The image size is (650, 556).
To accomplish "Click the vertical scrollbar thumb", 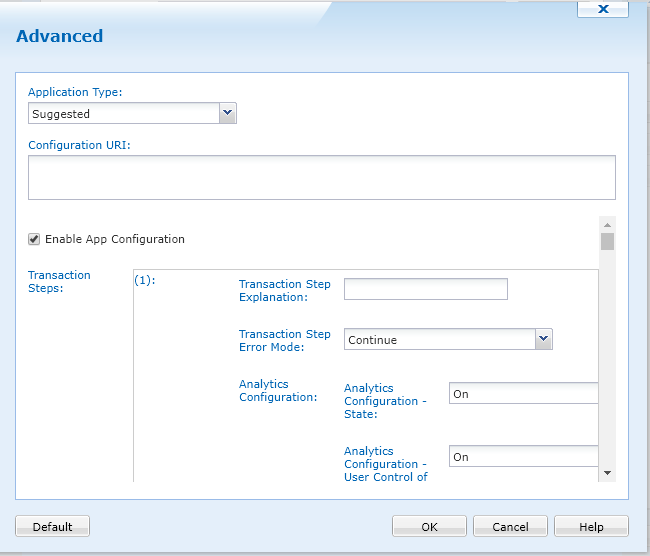I will [607, 242].
